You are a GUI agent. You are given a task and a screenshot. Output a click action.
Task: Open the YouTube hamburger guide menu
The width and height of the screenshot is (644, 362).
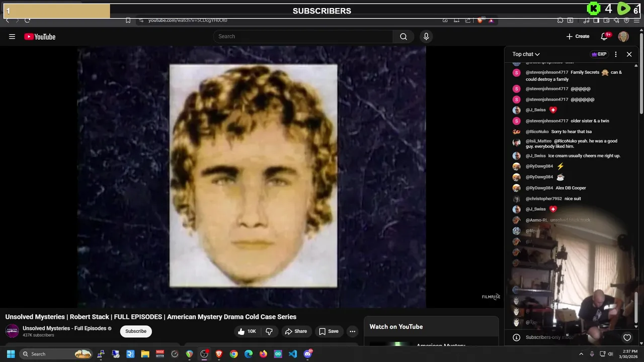(x=12, y=36)
